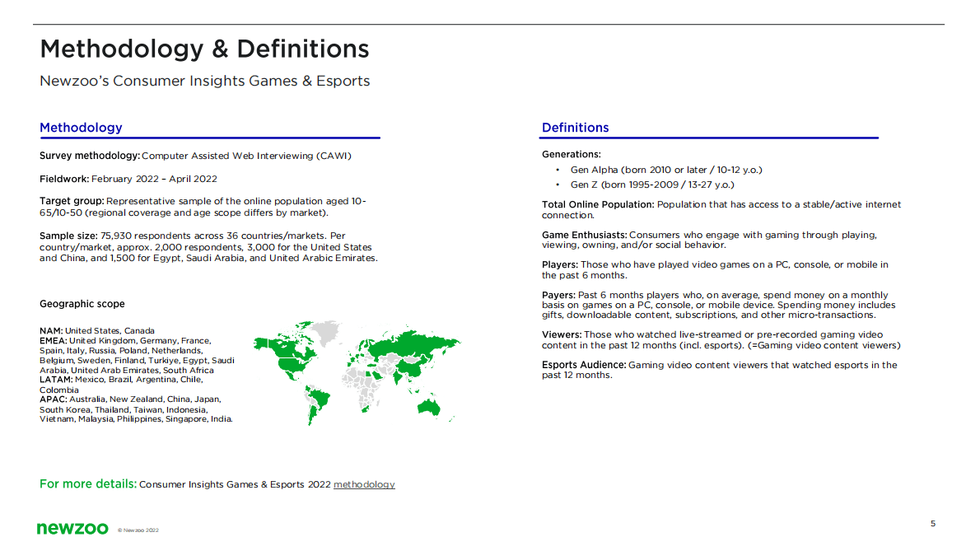Click the Geographic scope heading
Viewport: 980px width, 551px height.
pyautogui.click(x=82, y=304)
